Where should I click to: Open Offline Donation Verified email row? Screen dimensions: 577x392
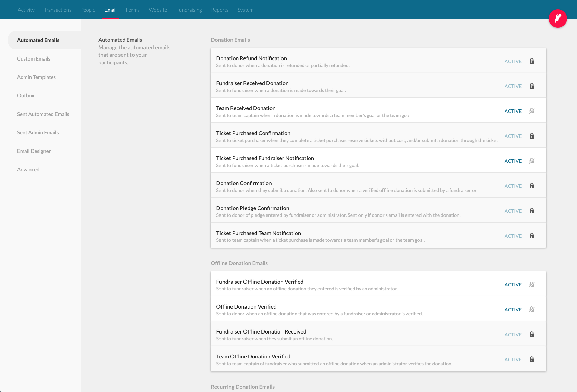378,309
